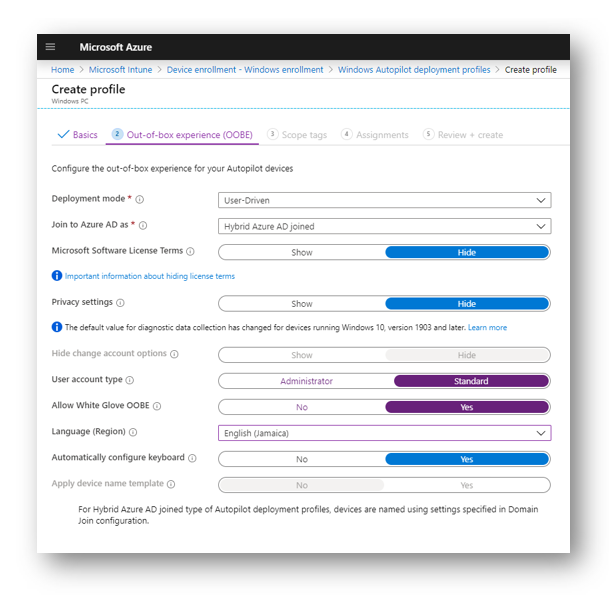This screenshot has width=609, height=602.
Task: Click the Home breadcrumb link
Action: (x=63, y=70)
